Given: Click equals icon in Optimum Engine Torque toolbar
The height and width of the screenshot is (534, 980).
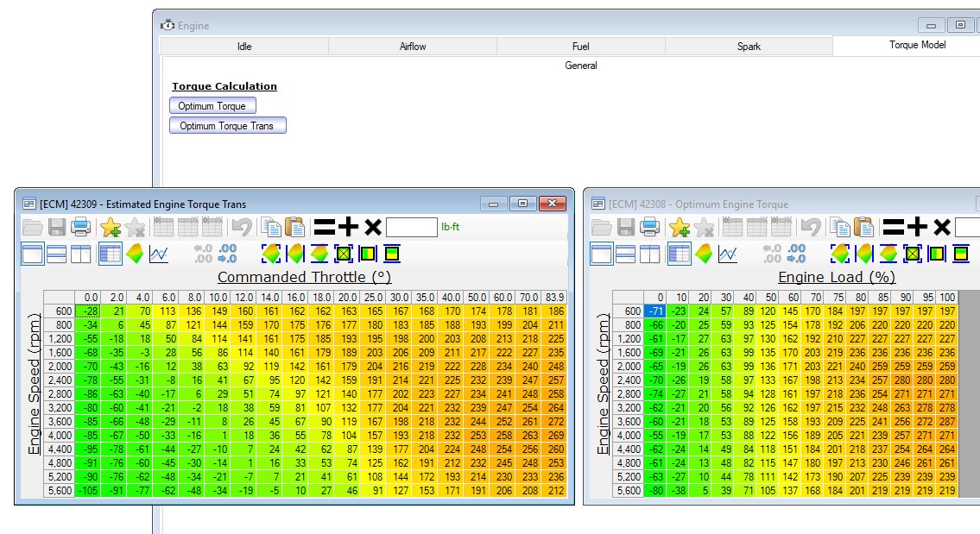Looking at the screenshot, I should tap(894, 227).
